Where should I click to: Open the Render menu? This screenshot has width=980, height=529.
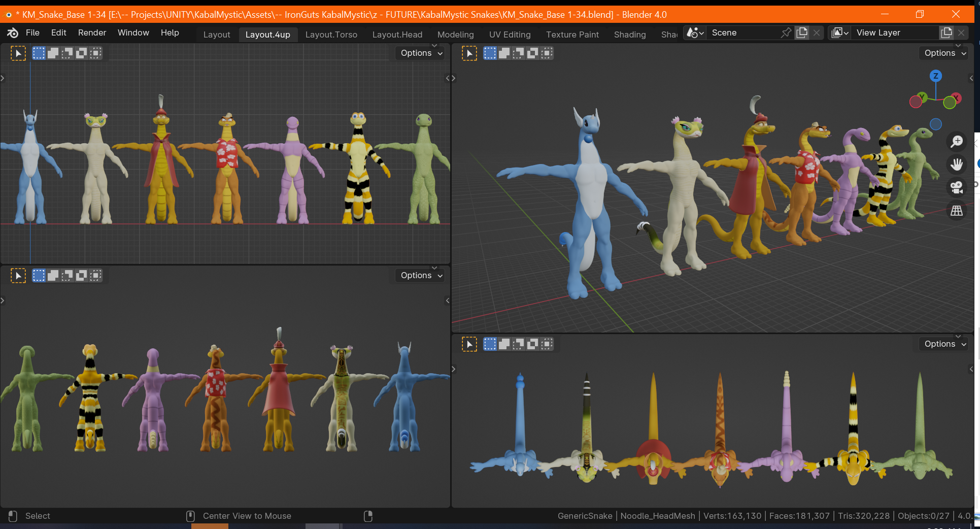point(92,32)
